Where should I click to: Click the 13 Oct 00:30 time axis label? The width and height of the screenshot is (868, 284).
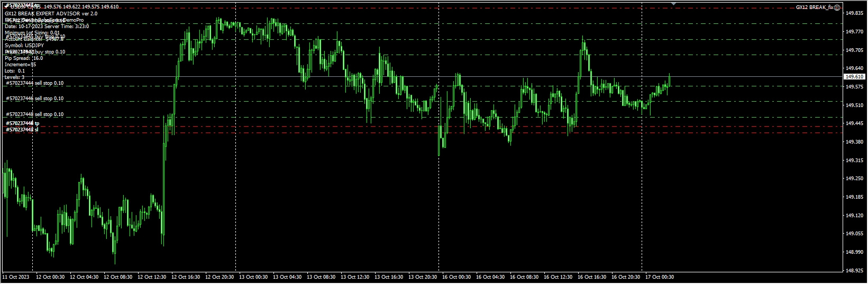pyautogui.click(x=252, y=277)
